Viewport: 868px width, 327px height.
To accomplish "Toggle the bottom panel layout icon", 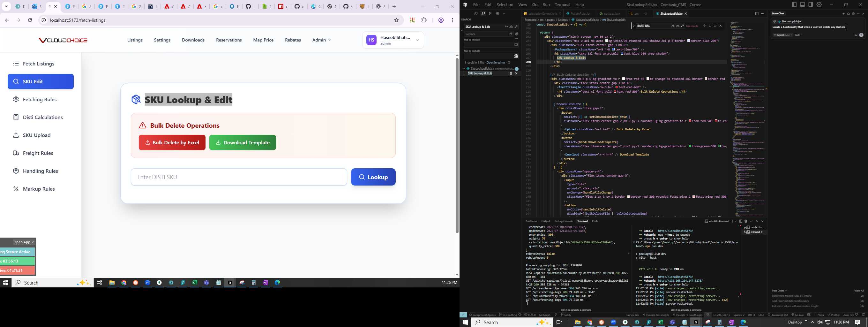I will [802, 4].
